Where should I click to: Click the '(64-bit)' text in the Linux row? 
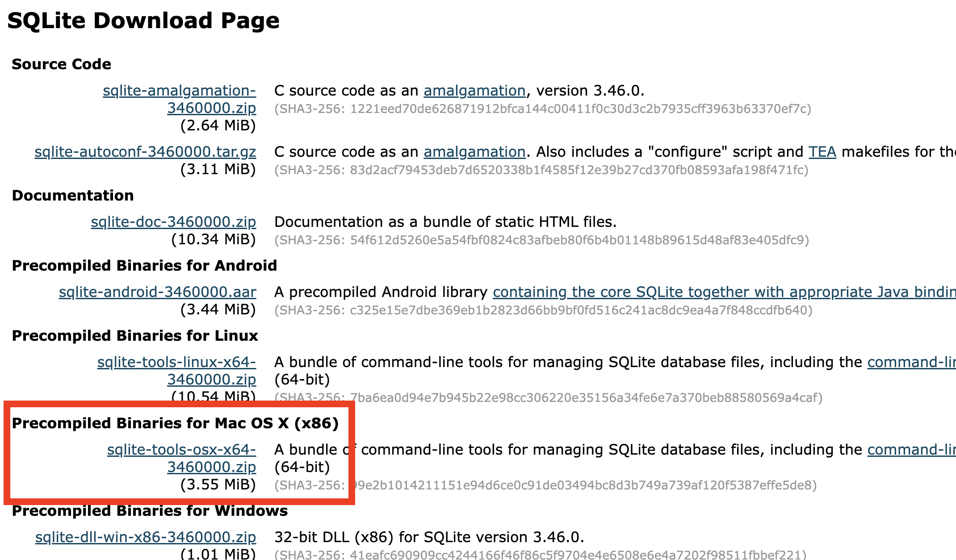[302, 380]
